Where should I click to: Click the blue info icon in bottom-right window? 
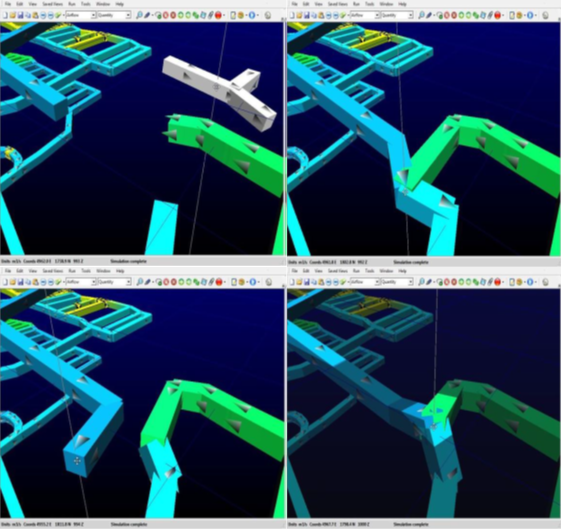pyautogui.click(x=530, y=282)
